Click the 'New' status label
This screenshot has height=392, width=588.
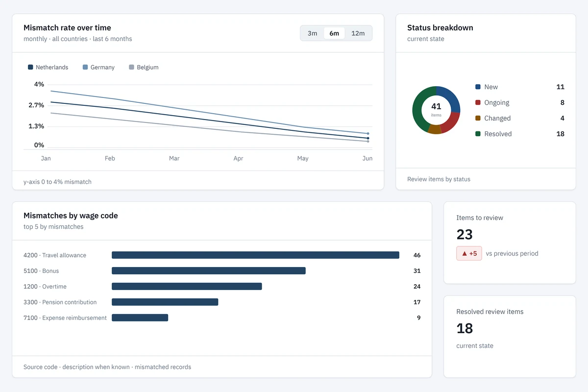pos(491,87)
